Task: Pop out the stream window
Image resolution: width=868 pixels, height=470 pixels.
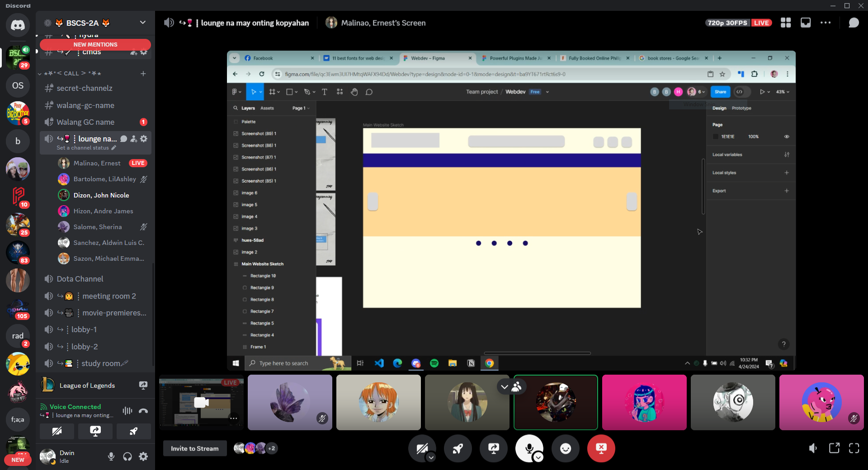Action: [x=834, y=448]
